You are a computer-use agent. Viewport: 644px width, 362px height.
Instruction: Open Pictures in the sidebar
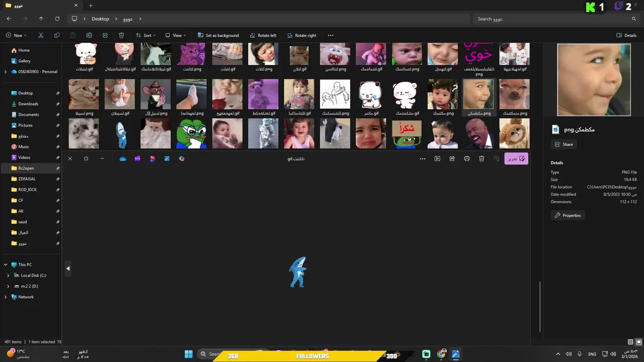pyautogui.click(x=25, y=125)
